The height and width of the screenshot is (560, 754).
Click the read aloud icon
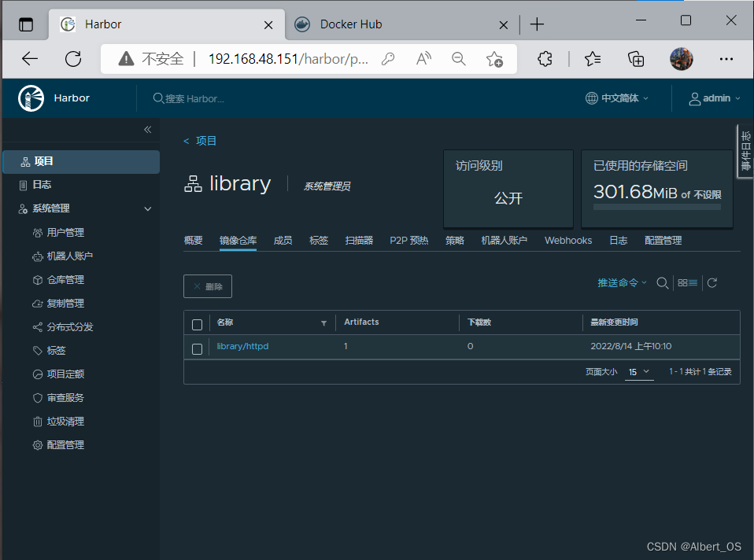(x=423, y=59)
